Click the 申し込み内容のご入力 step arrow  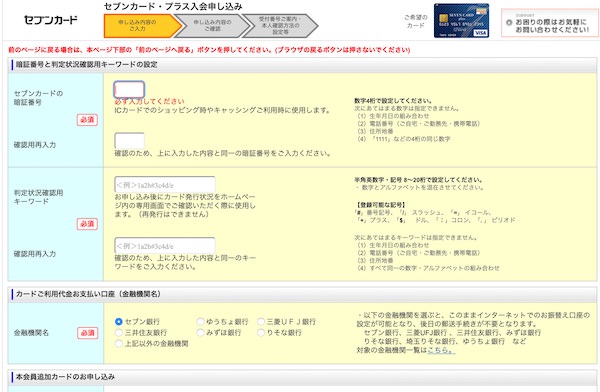pyautogui.click(x=142, y=26)
